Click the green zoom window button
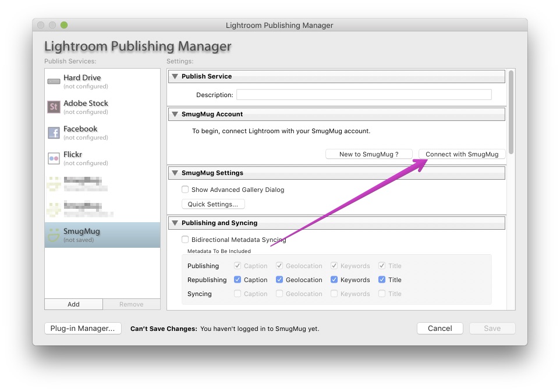The width and height of the screenshot is (560, 392). pos(64,25)
